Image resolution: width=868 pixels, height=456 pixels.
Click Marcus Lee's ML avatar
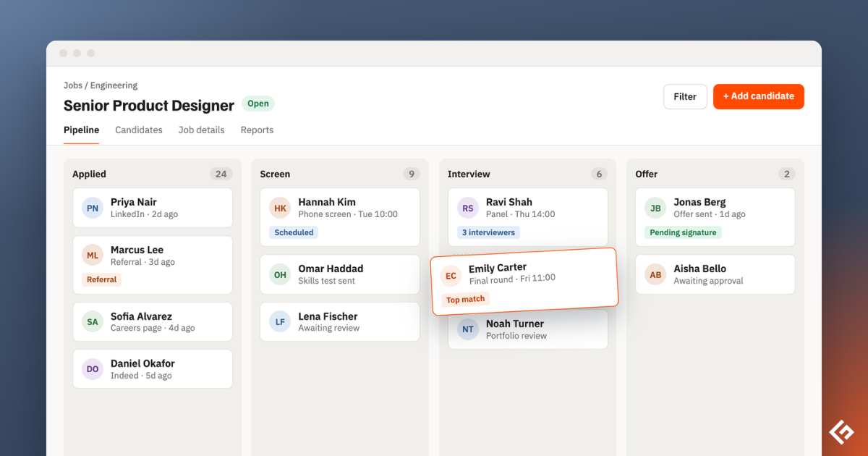(x=93, y=256)
